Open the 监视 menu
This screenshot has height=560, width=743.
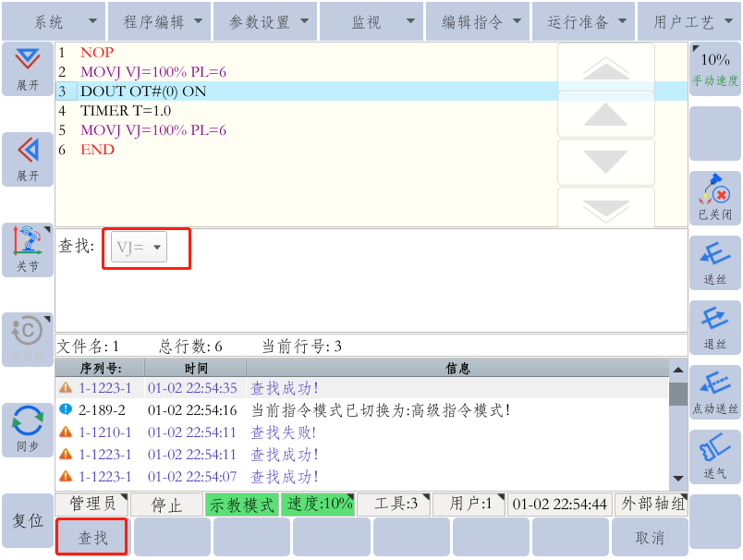pos(371,22)
